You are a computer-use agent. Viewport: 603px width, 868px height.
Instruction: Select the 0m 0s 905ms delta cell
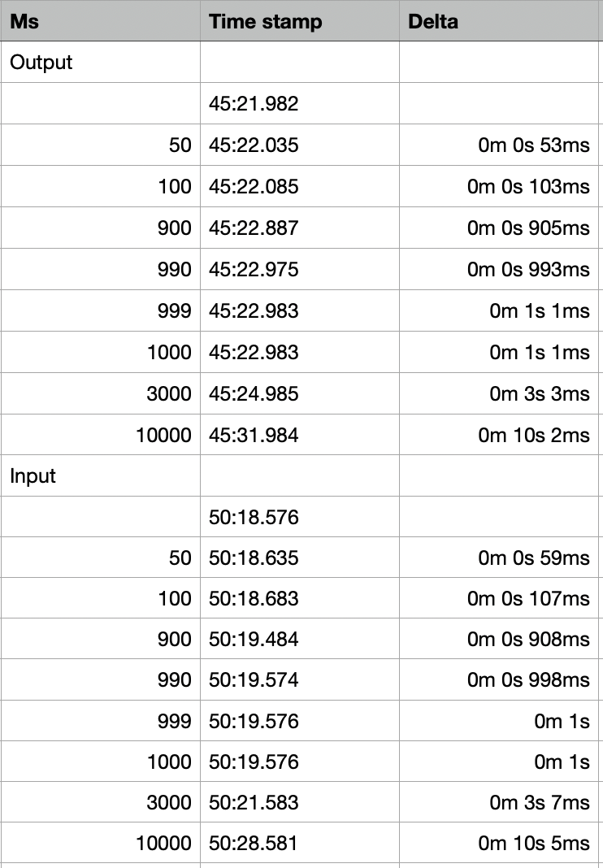pyautogui.click(x=499, y=228)
